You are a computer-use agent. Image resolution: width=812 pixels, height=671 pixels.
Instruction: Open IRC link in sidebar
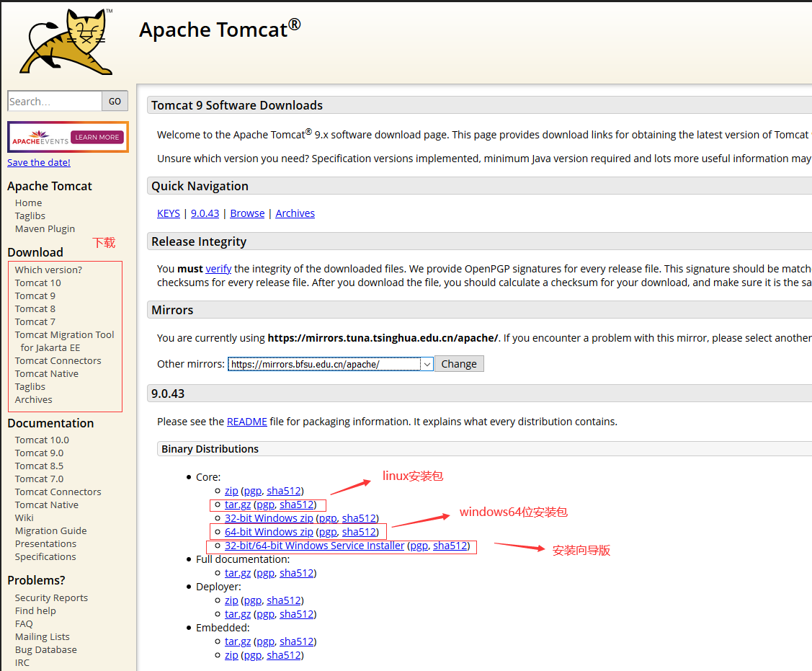click(x=22, y=662)
